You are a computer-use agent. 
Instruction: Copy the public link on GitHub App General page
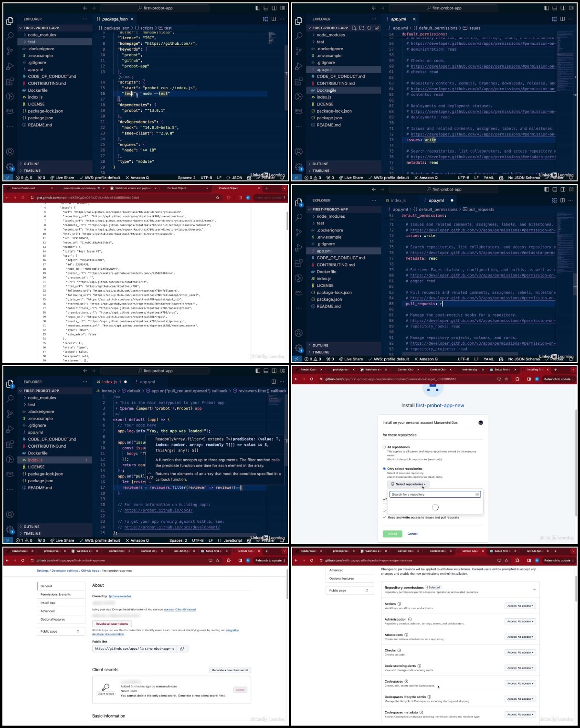pos(182,648)
